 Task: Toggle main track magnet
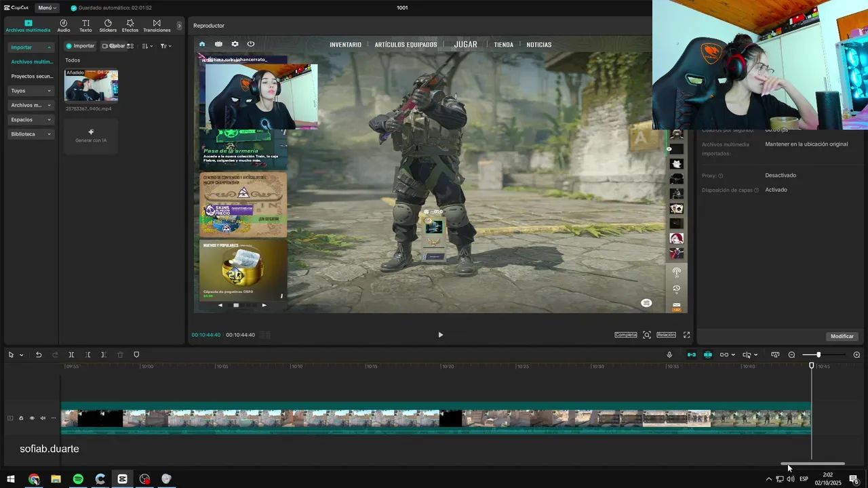click(692, 355)
